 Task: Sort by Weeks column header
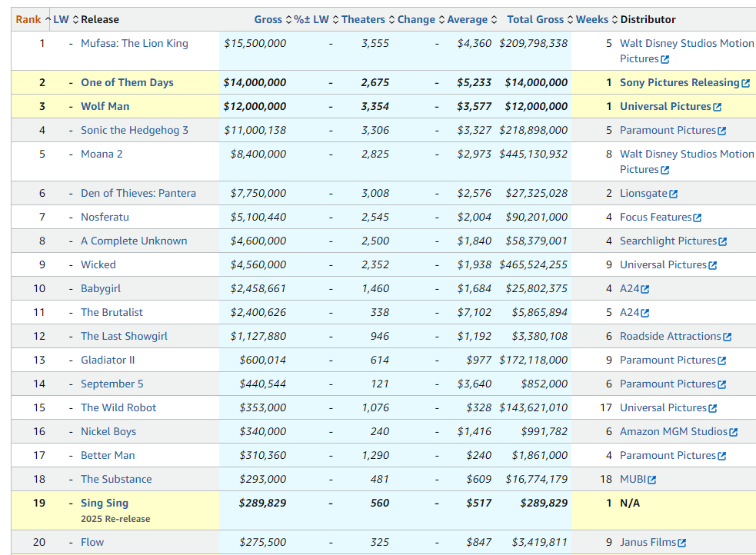tap(592, 19)
